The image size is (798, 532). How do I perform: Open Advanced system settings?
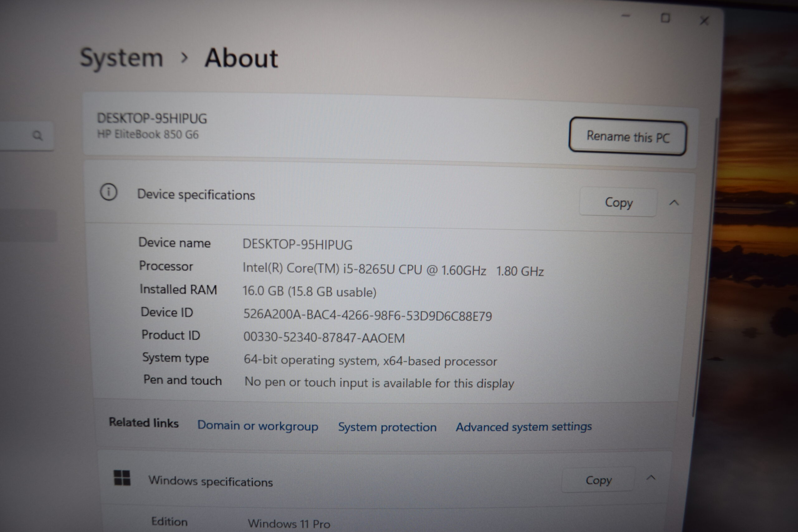(x=523, y=427)
